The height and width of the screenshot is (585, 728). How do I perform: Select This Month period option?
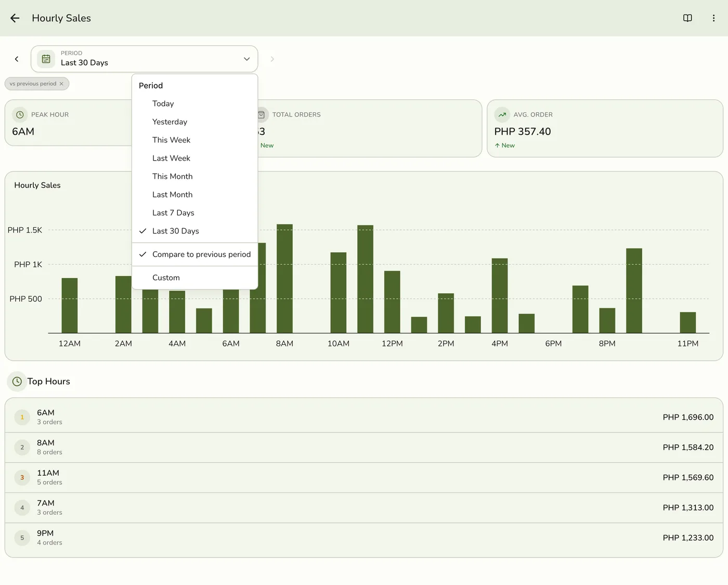tap(195, 176)
